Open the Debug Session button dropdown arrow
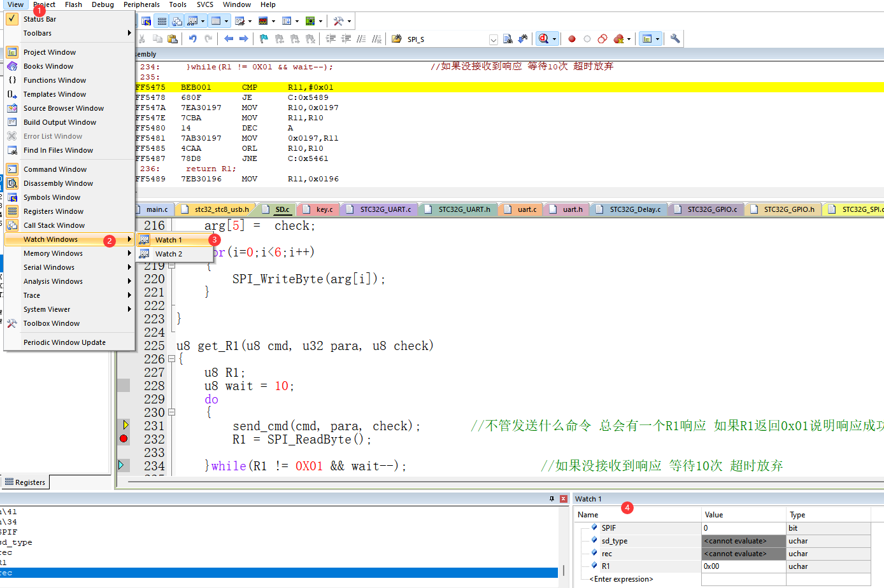884x588 pixels. 554,39
